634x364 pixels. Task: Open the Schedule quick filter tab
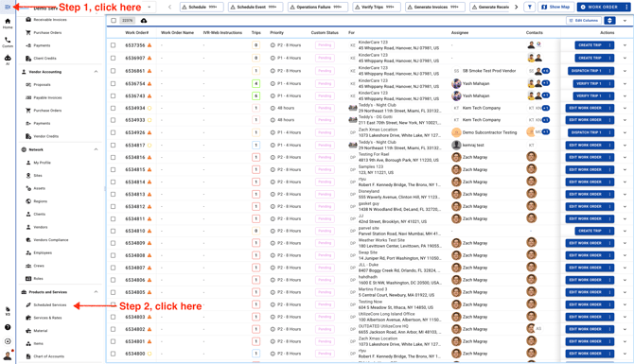(202, 7)
